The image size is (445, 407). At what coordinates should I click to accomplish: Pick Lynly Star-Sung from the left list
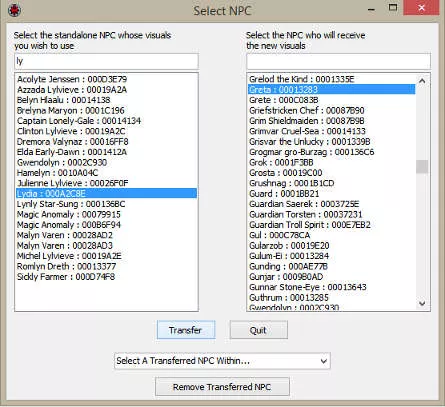click(x=71, y=204)
